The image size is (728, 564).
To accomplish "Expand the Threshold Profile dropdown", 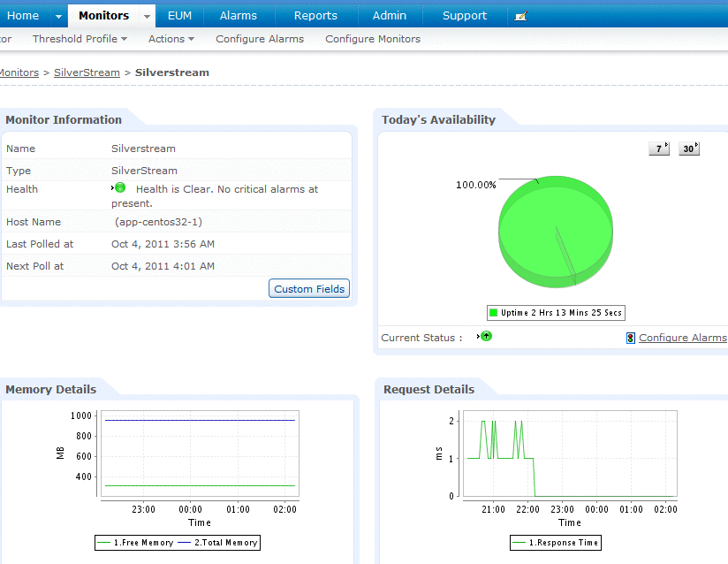I will pos(123,38).
